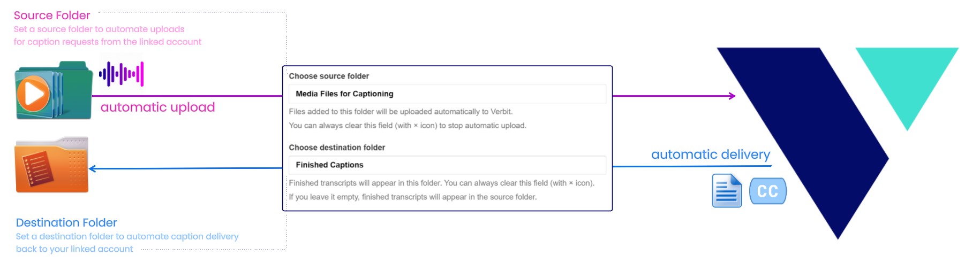This screenshot has height=263, width=980.
Task: Click the blue transcript document icon
Action: (x=727, y=191)
